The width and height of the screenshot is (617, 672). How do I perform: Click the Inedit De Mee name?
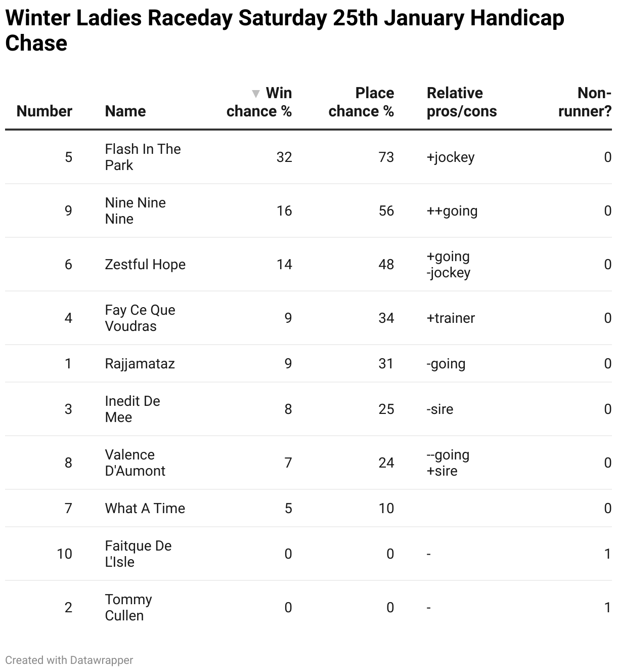(x=133, y=409)
